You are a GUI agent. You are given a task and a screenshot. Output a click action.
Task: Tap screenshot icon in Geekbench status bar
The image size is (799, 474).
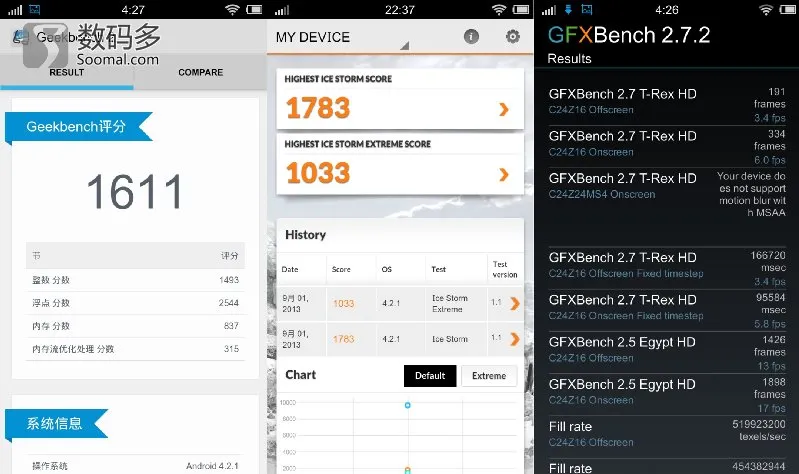(x=35, y=9)
